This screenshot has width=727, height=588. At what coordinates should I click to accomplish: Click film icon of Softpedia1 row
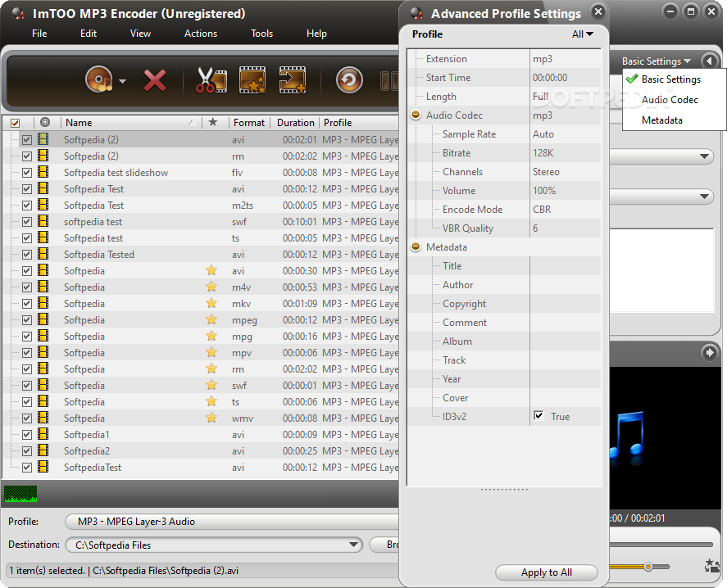click(x=43, y=434)
